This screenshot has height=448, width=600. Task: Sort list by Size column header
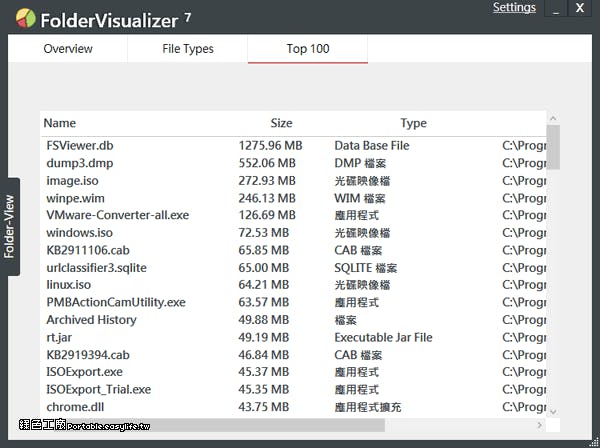point(281,123)
